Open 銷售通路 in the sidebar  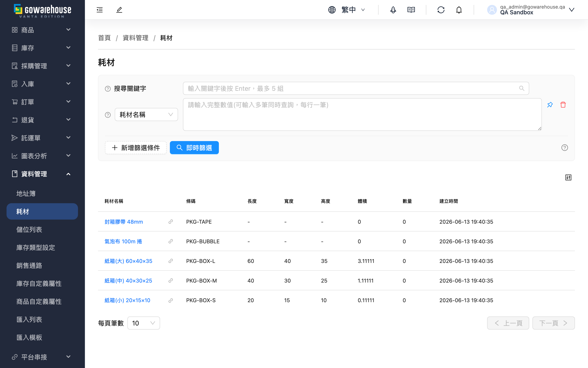[42, 266]
